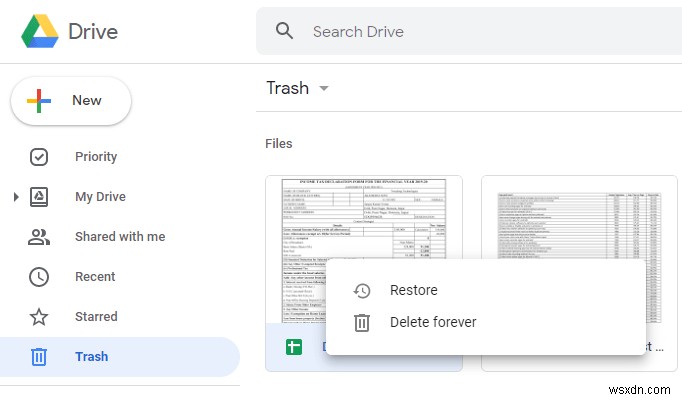
Task: Open Starred items
Action: (x=96, y=317)
